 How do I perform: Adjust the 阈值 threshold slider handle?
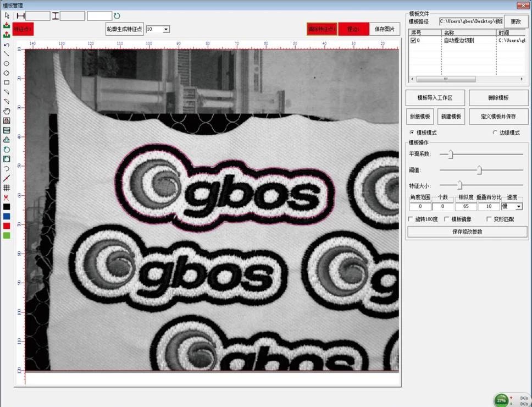coord(479,170)
